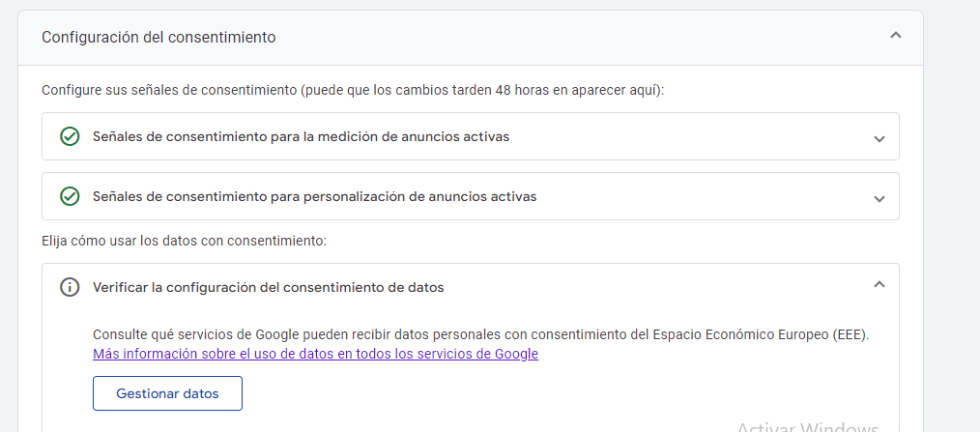Click the 48 horas note in instructions

tap(523, 90)
